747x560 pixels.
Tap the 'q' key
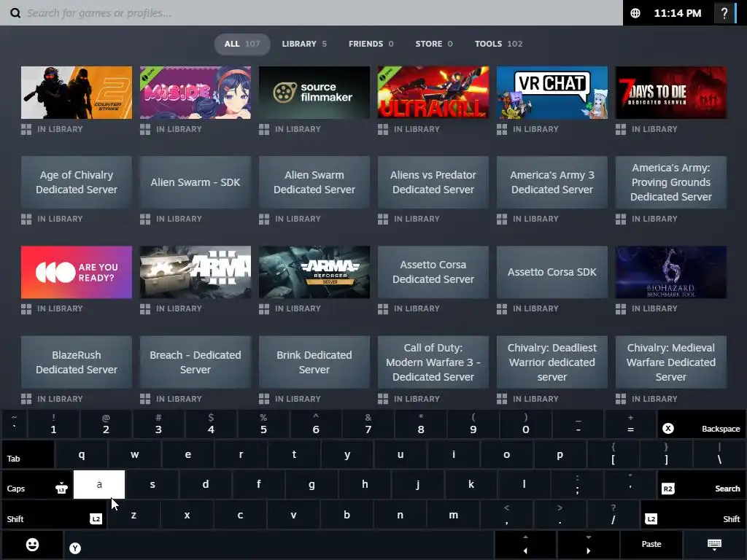(82, 454)
